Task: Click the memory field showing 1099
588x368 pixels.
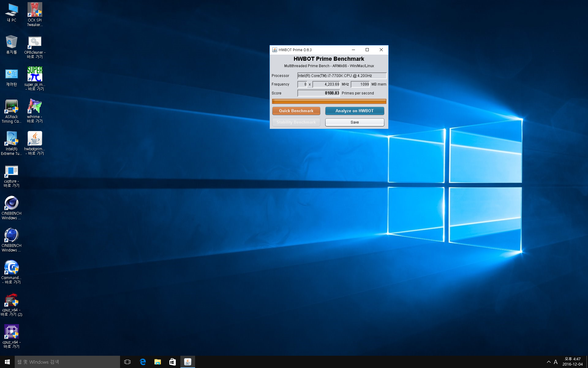Action: [x=360, y=84]
